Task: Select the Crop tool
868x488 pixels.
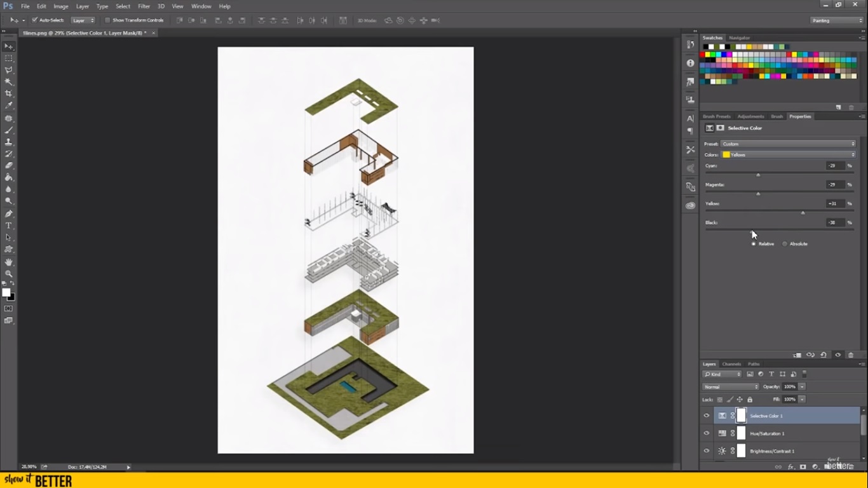Action: 8,93
